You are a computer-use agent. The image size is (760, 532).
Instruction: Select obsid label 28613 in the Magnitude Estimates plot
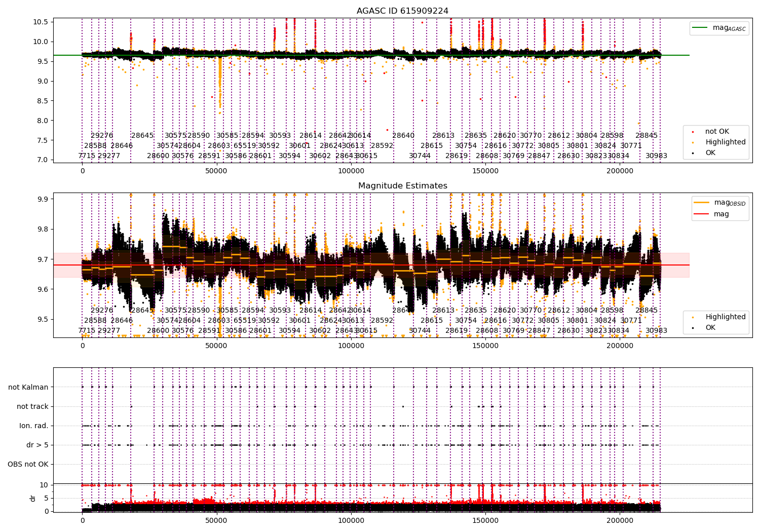(443, 310)
